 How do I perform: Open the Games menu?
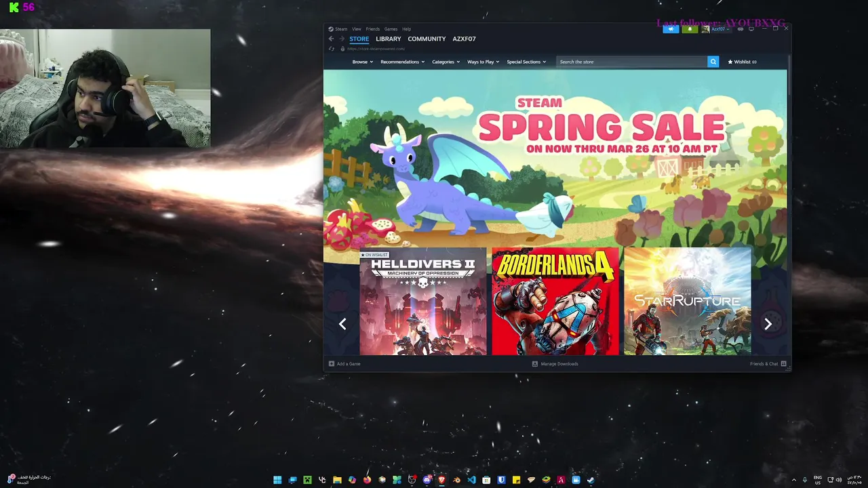coord(391,29)
